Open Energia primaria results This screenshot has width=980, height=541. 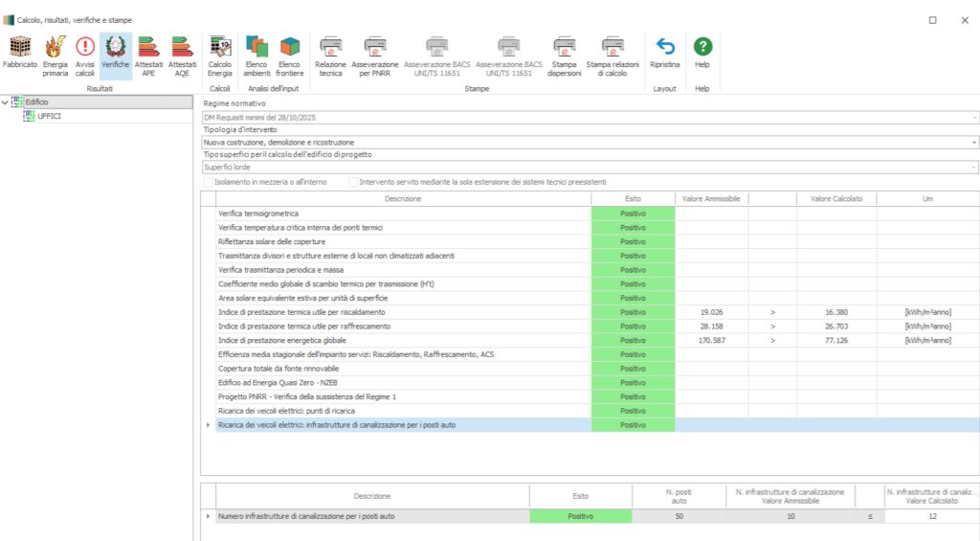pyautogui.click(x=55, y=48)
